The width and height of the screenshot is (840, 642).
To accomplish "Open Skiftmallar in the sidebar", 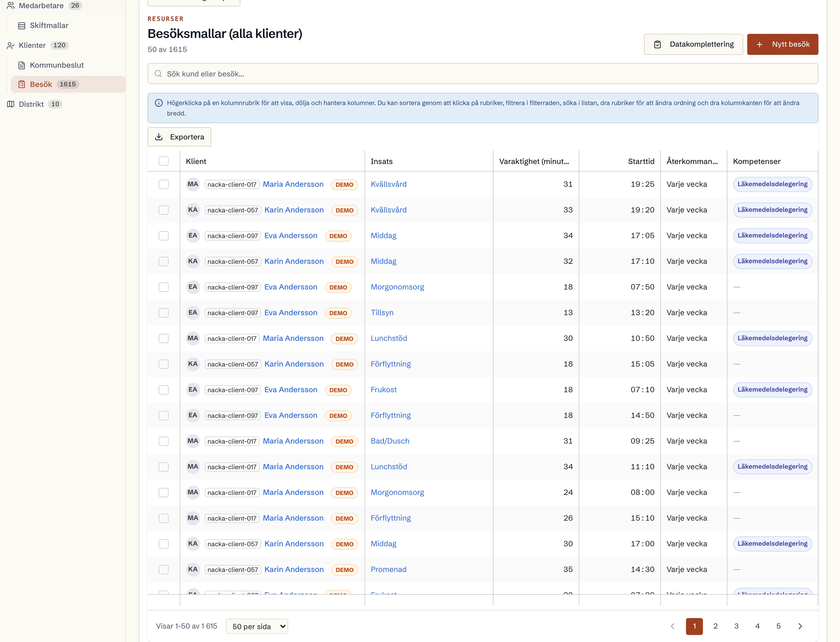I will pyautogui.click(x=49, y=26).
